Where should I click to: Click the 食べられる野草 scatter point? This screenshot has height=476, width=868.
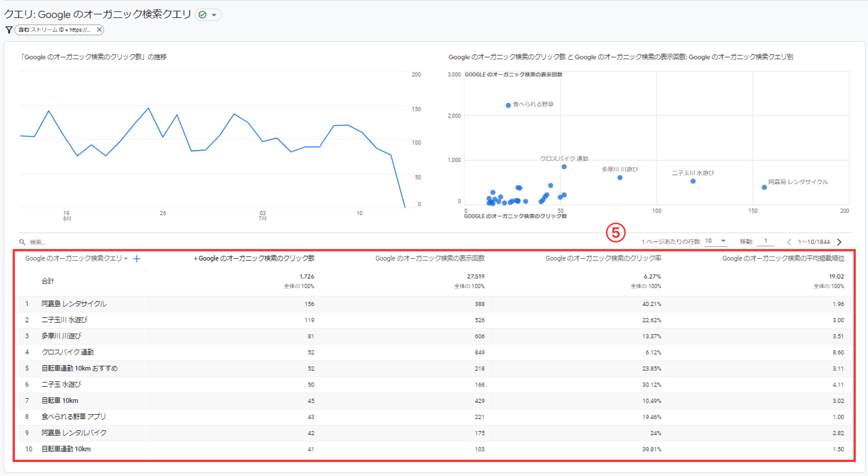[x=508, y=106]
